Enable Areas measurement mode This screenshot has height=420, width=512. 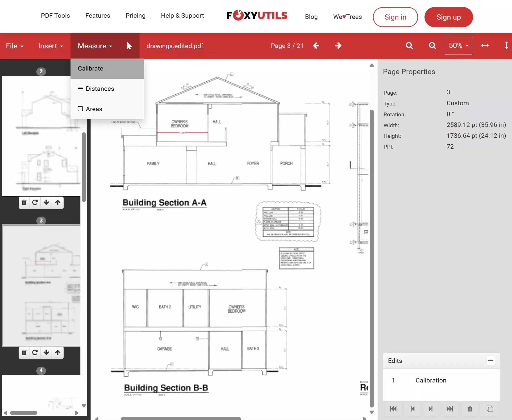coord(94,109)
